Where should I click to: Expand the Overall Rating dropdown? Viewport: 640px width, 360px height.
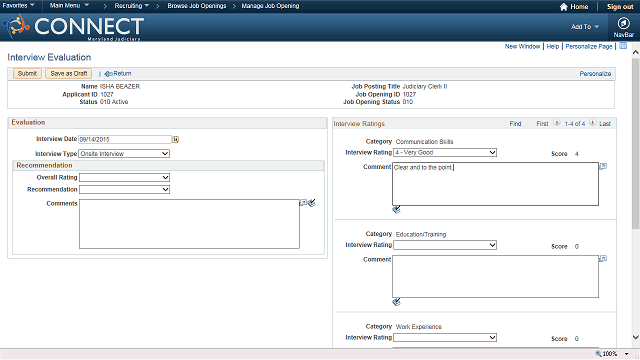(x=124, y=178)
